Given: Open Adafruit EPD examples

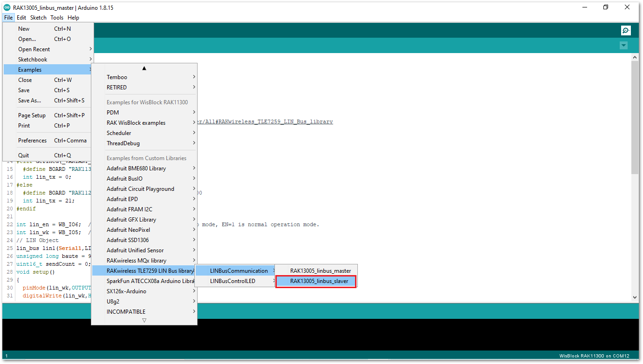Looking at the screenshot, I should click(144, 199).
